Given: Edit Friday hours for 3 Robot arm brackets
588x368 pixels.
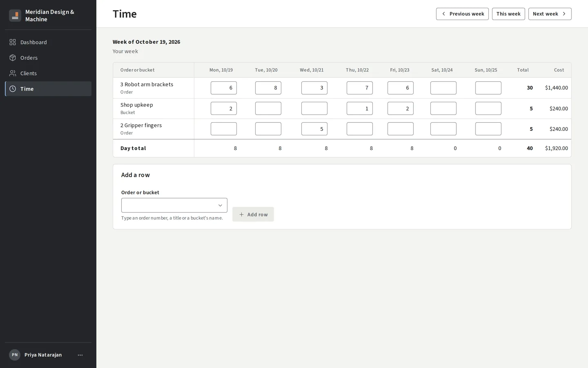Looking at the screenshot, I should [401, 88].
